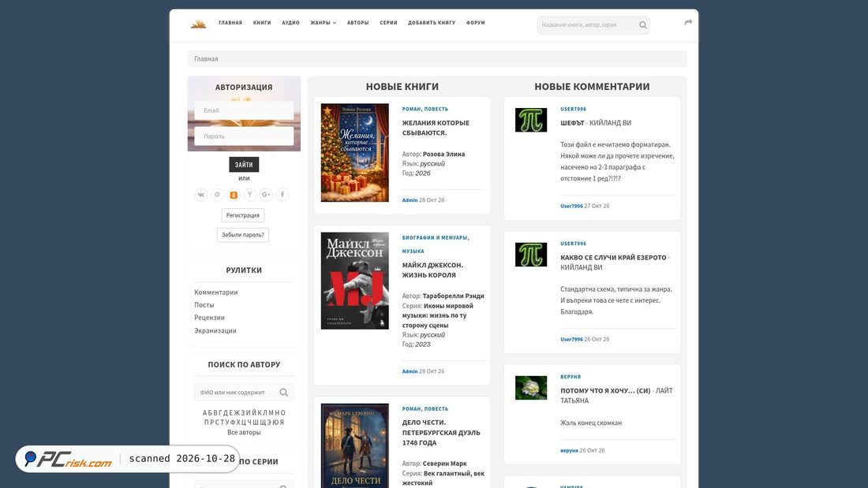Open the АУДИО menu item
Screen dimensions: 868x488
290,23
